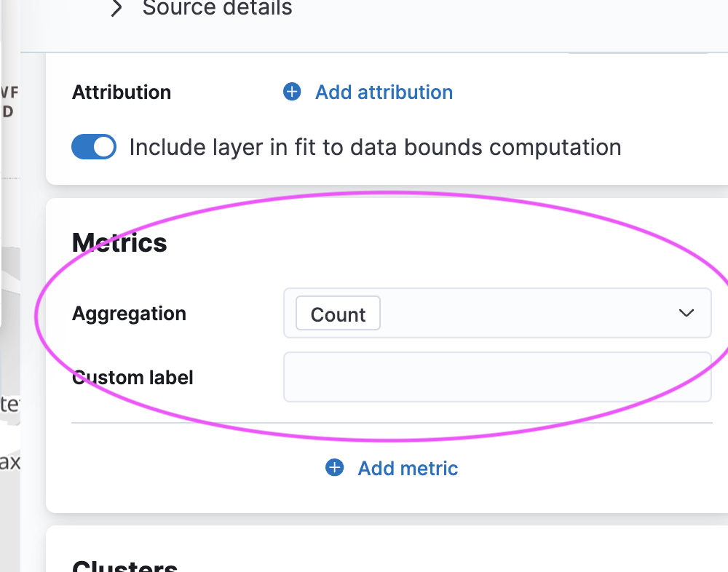
Task: Open the Aggregation dropdown arrow
Action: click(686, 314)
